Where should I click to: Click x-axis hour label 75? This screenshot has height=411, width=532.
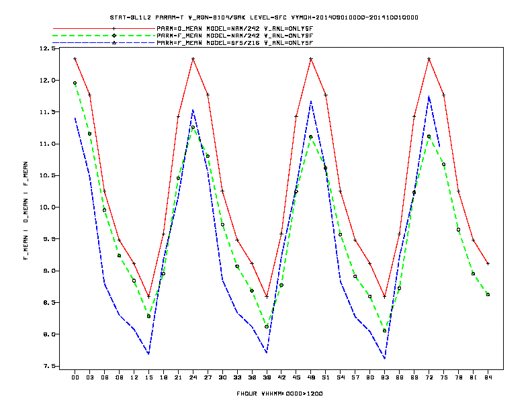tap(444, 377)
